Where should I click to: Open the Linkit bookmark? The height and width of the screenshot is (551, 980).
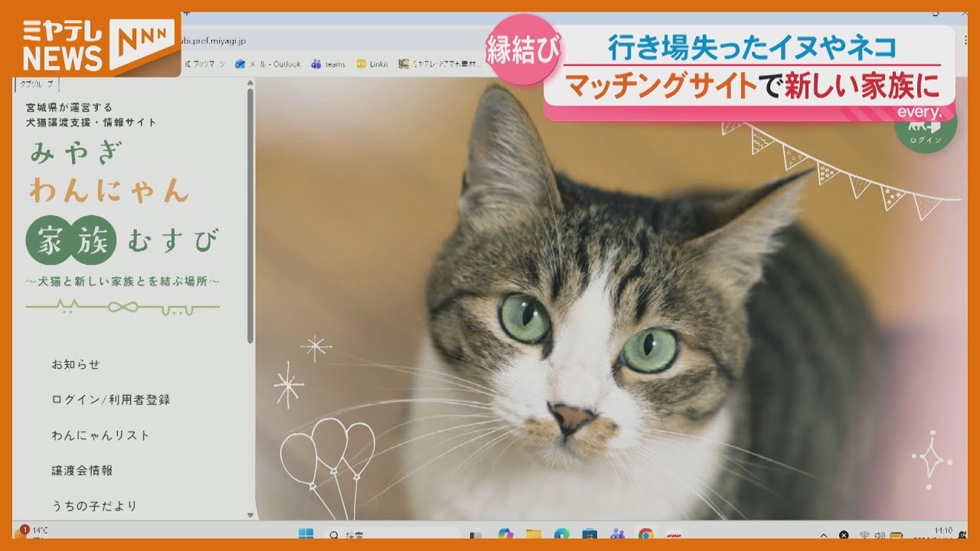(372, 64)
